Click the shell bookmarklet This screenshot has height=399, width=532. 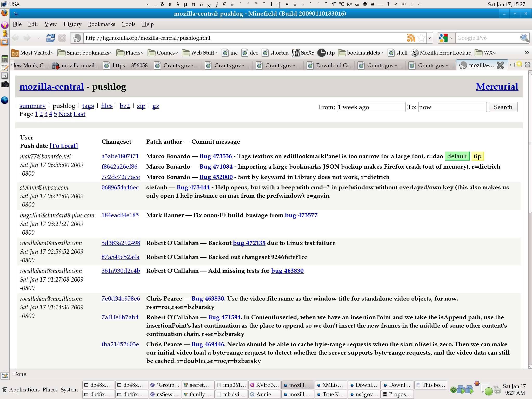click(398, 53)
